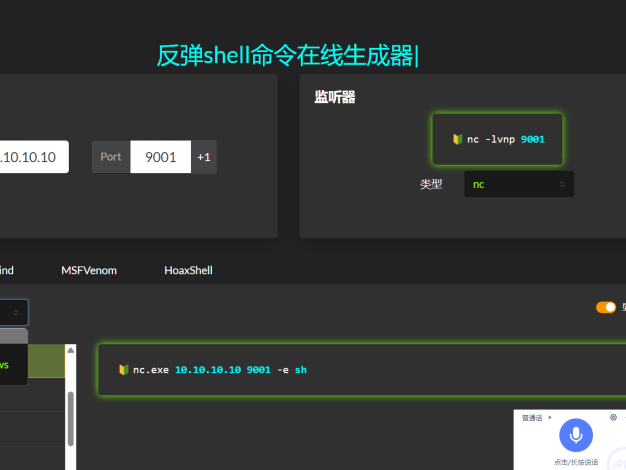The image size is (626, 470).
Task: Click the 类型 label next to the dropdown
Action: click(x=431, y=184)
